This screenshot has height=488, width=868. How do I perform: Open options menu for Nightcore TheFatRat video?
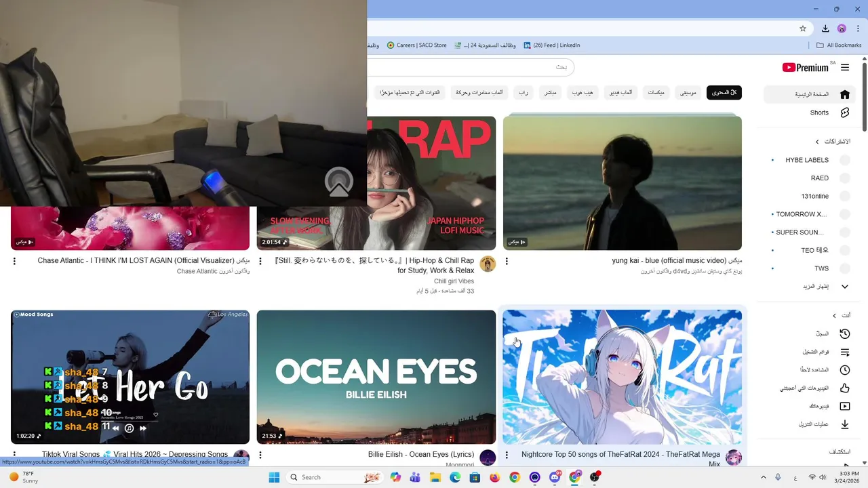(x=507, y=455)
